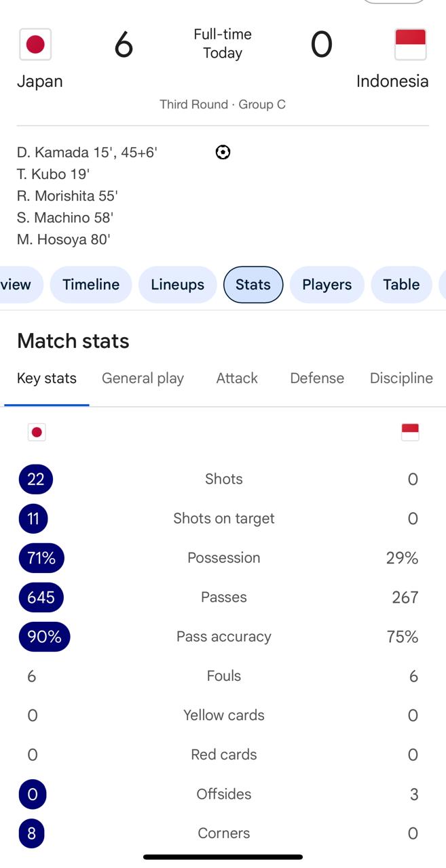The height and width of the screenshot is (868, 446).
Task: Select the Japan possession badge 71%
Action: pyautogui.click(x=41, y=558)
